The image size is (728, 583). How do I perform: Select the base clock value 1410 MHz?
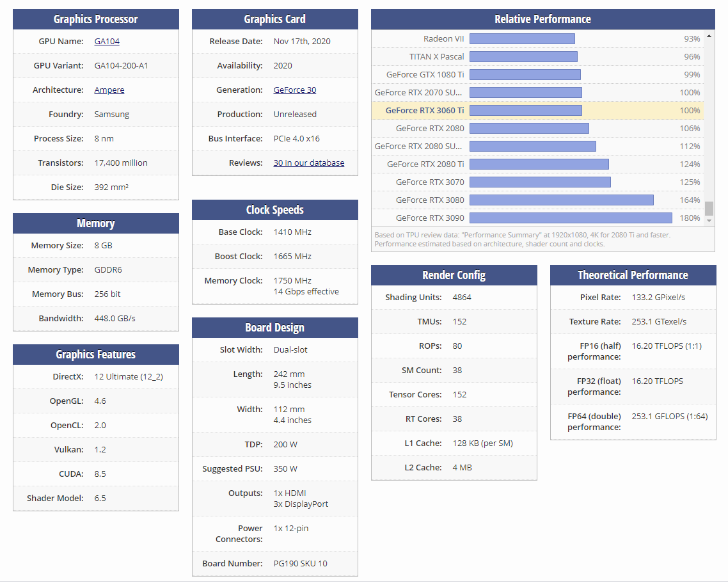point(292,232)
